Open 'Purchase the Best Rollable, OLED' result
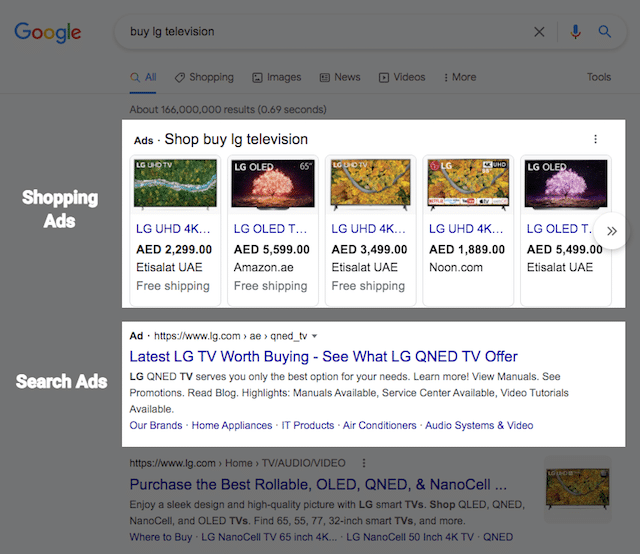This screenshot has height=554, width=640. [x=318, y=484]
